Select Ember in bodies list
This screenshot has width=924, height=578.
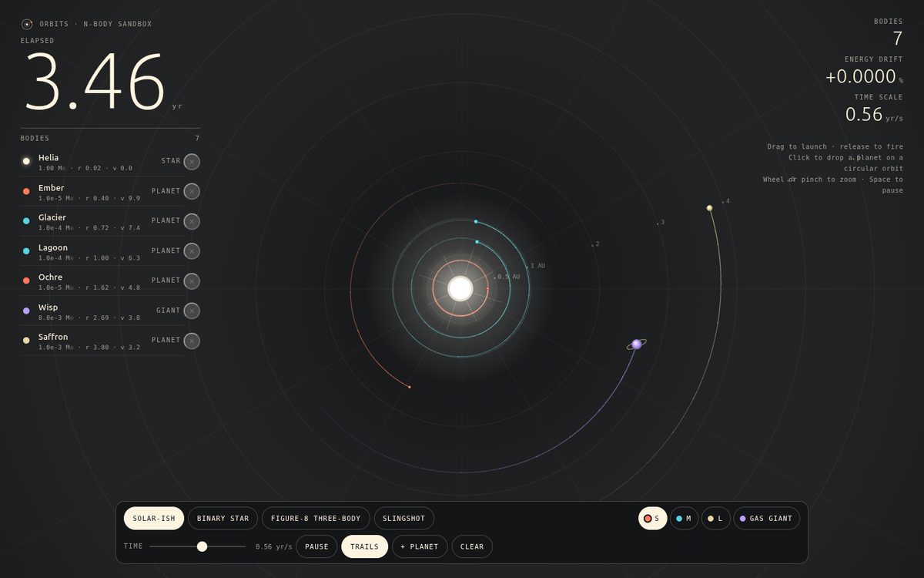[102, 191]
